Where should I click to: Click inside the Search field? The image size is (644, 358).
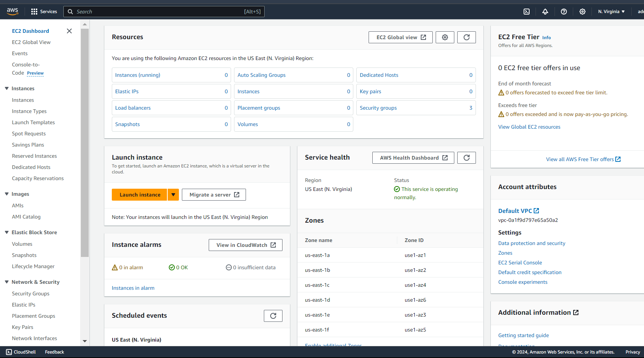coord(164,12)
